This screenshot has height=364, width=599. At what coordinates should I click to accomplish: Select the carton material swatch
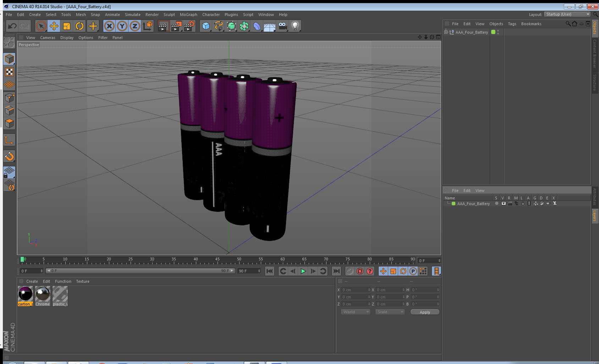25,296
